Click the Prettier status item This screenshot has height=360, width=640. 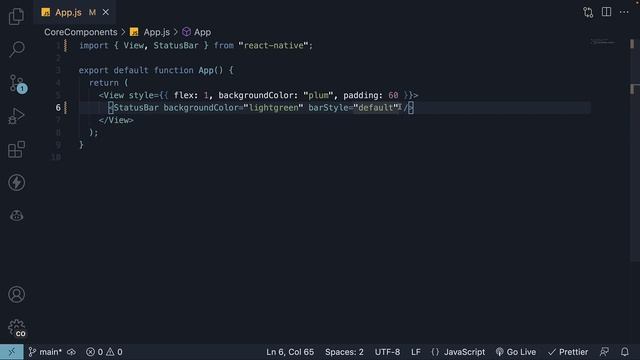pyautogui.click(x=568, y=352)
